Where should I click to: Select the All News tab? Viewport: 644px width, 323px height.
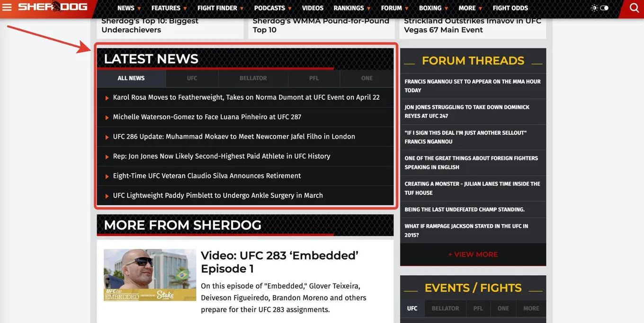[x=131, y=79]
